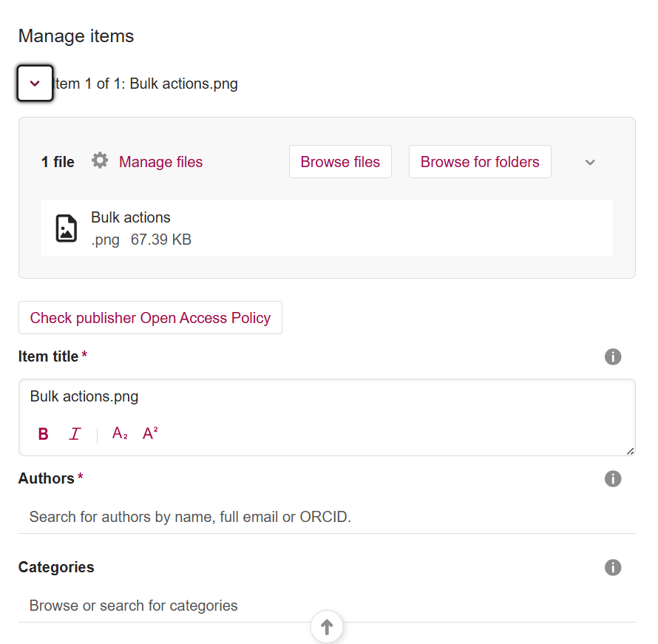658x644 pixels.
Task: Click the scroll-to-top arrow button
Action: coord(327,628)
